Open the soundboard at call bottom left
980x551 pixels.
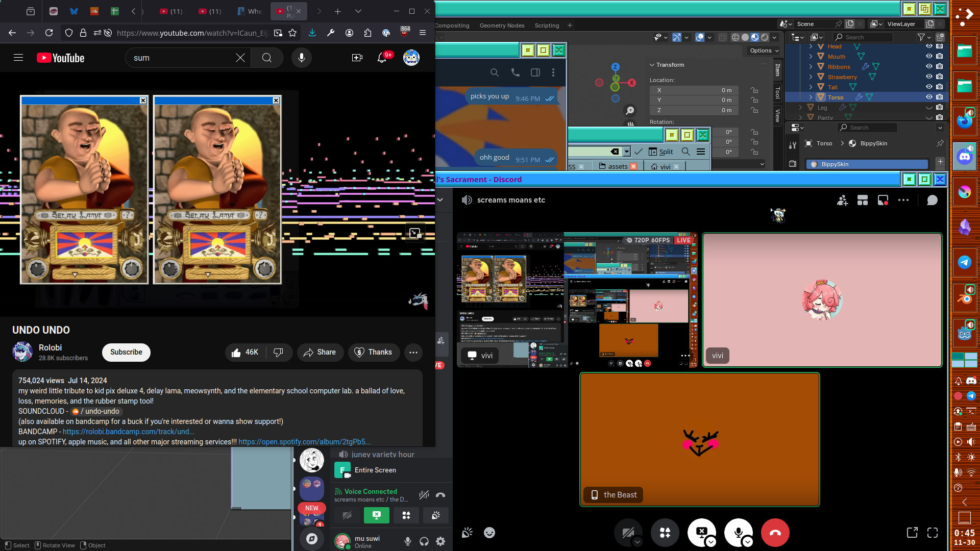(467, 533)
